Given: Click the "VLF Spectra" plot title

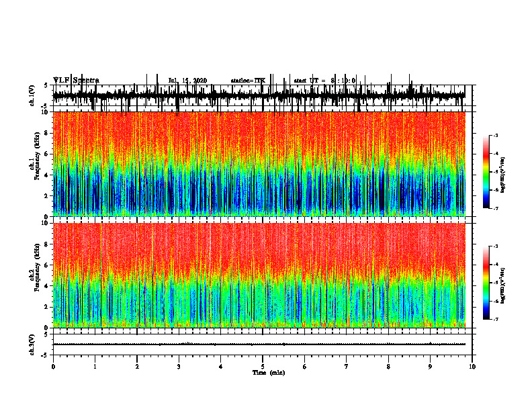Looking at the screenshot, I should pos(76,81).
